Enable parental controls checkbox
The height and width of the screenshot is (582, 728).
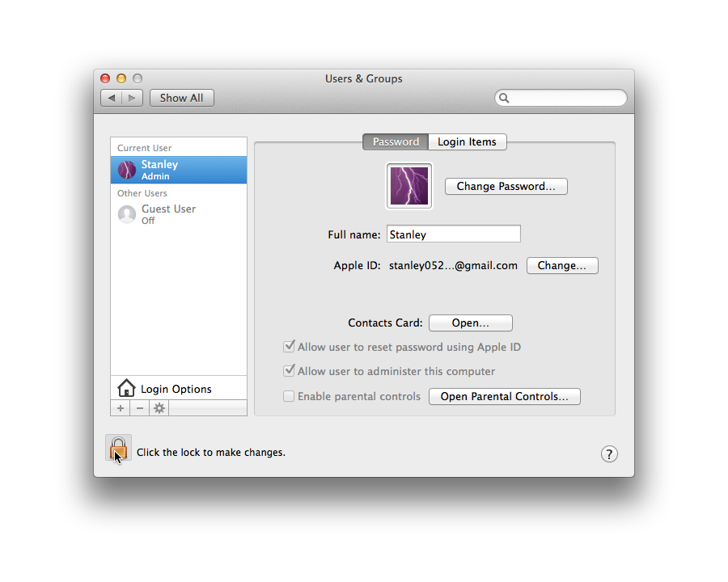pos(289,396)
